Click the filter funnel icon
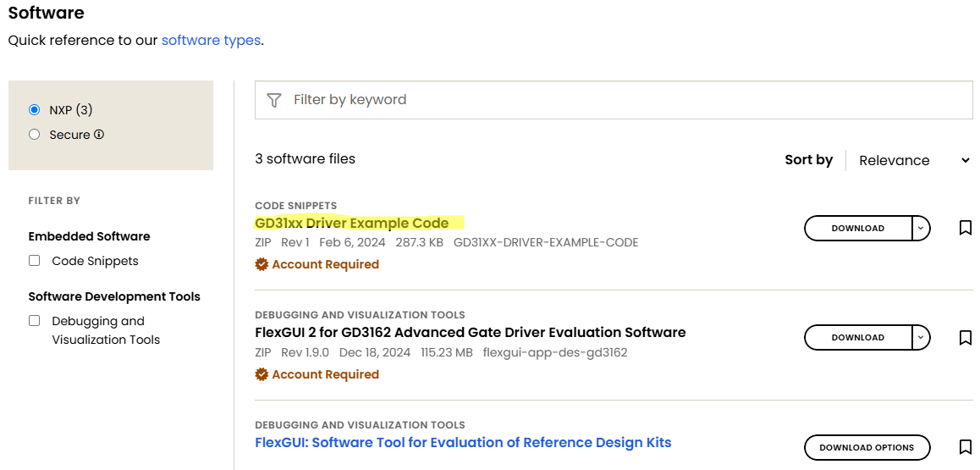980x470 pixels. click(273, 100)
